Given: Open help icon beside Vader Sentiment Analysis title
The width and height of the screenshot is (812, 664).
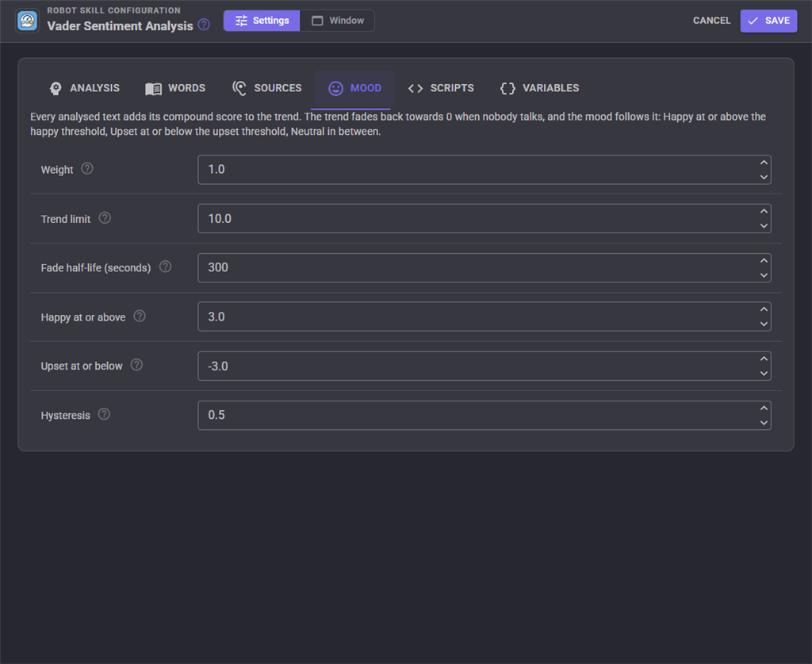Looking at the screenshot, I should pos(204,25).
